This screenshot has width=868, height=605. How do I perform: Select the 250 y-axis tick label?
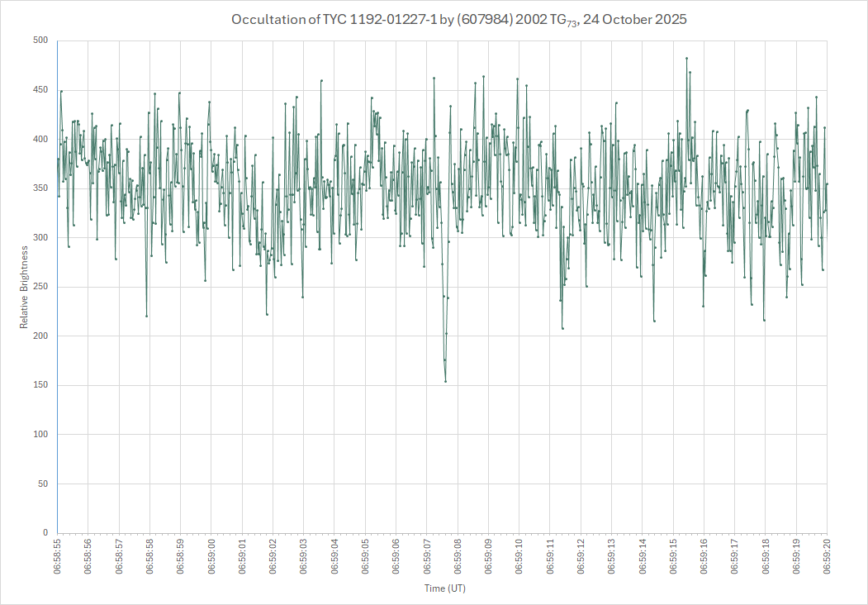point(40,287)
